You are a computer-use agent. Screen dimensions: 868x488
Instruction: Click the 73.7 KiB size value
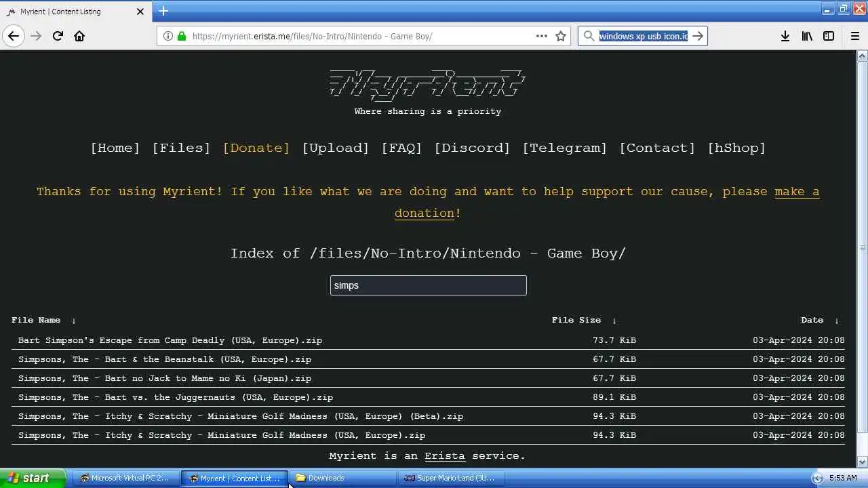[x=614, y=340]
